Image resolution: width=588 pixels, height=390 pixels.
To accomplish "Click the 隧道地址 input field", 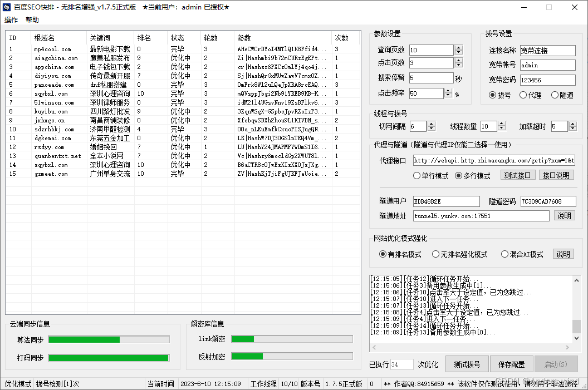I will pyautogui.click(x=481, y=216).
